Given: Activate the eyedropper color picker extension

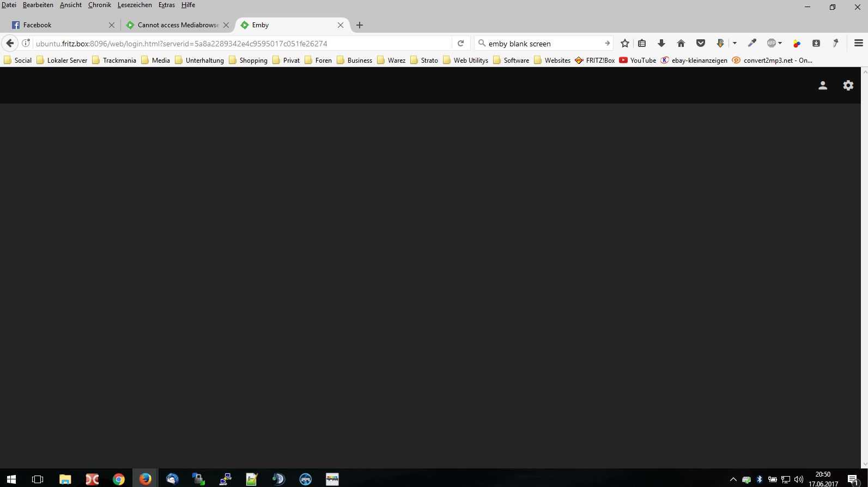Looking at the screenshot, I should click(x=752, y=43).
